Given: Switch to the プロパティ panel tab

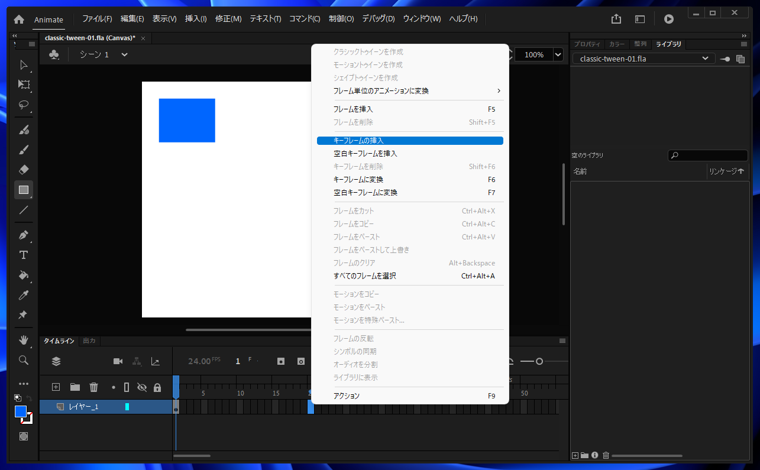Looking at the screenshot, I should pos(587,44).
